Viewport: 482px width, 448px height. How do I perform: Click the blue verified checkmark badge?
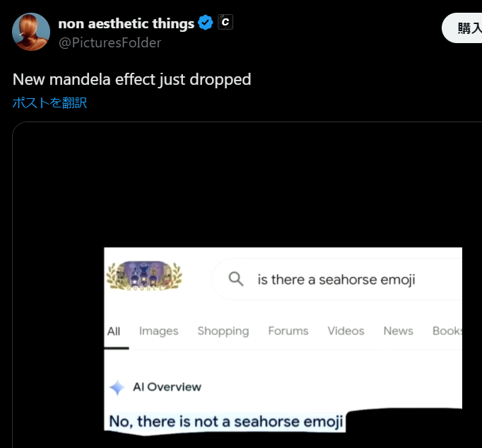pyautogui.click(x=206, y=23)
